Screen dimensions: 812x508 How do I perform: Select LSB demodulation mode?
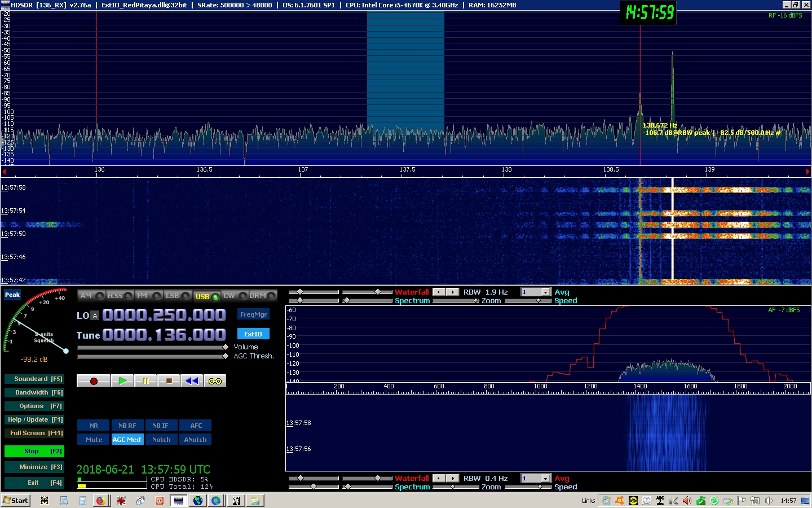click(178, 296)
